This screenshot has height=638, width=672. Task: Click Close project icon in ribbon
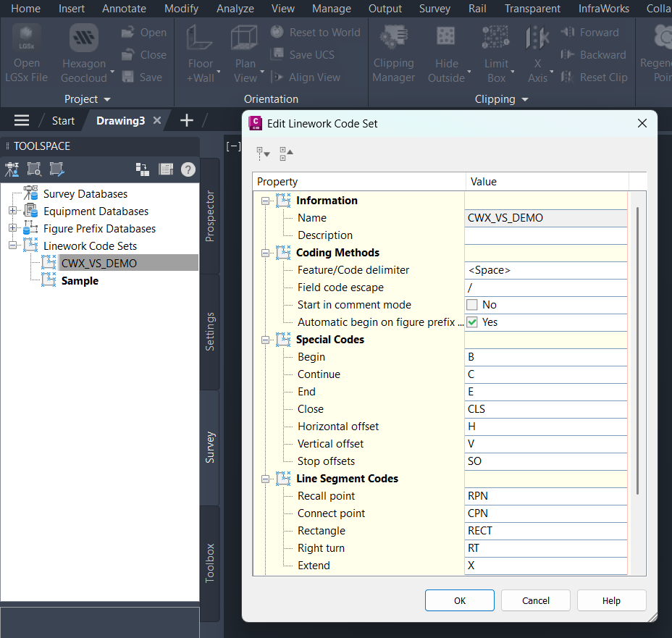[x=127, y=54]
